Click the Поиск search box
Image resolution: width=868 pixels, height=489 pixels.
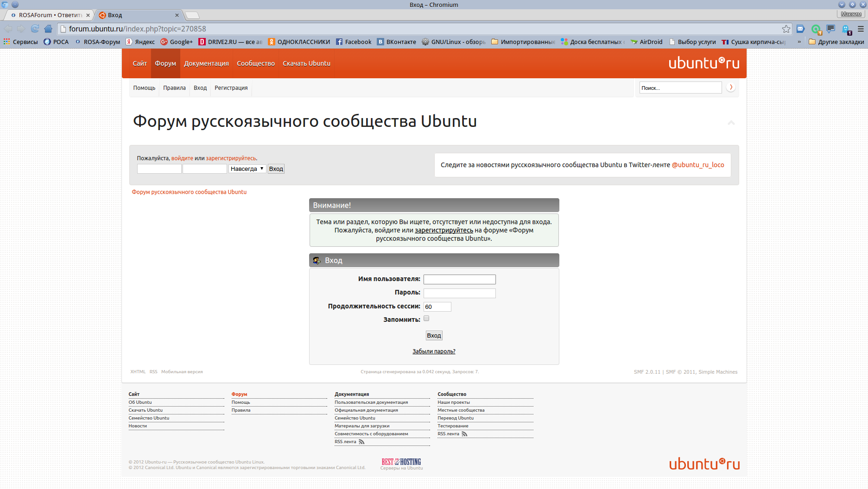(680, 88)
